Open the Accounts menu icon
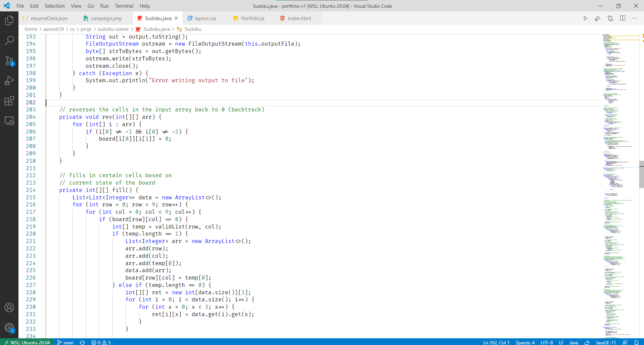The height and width of the screenshot is (345, 644). coord(9,307)
